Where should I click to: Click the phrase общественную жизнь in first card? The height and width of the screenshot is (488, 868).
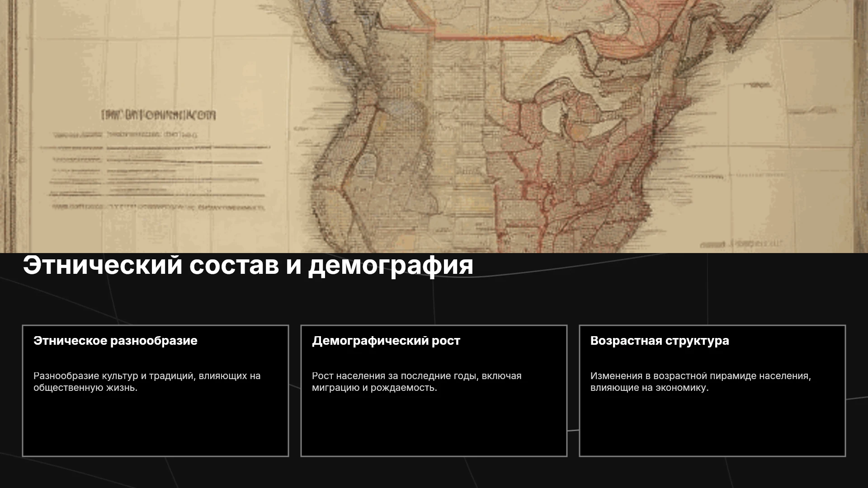[x=85, y=388]
